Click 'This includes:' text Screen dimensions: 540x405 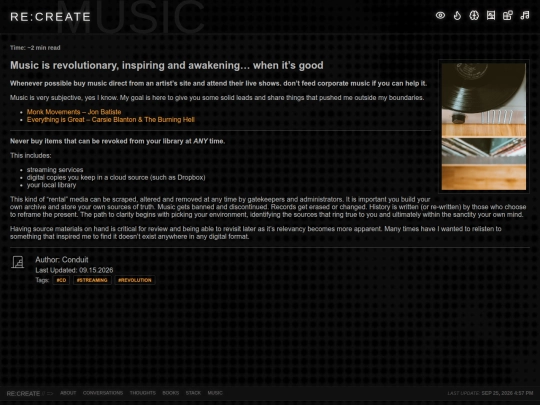point(31,155)
